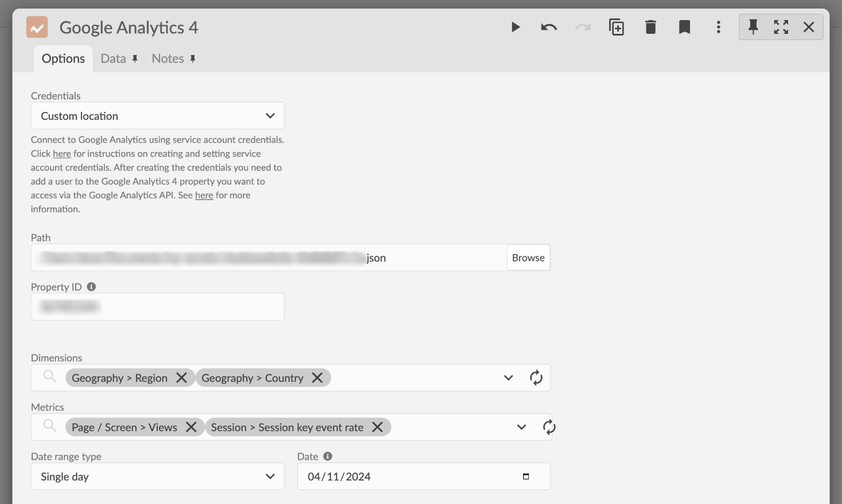Expand the Metrics dropdown list
This screenshot has width=842, height=504.
(x=521, y=427)
